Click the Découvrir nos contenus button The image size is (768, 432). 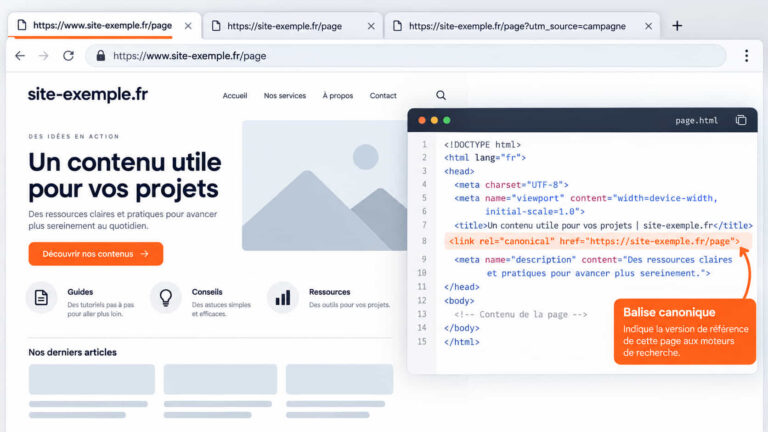click(x=96, y=254)
